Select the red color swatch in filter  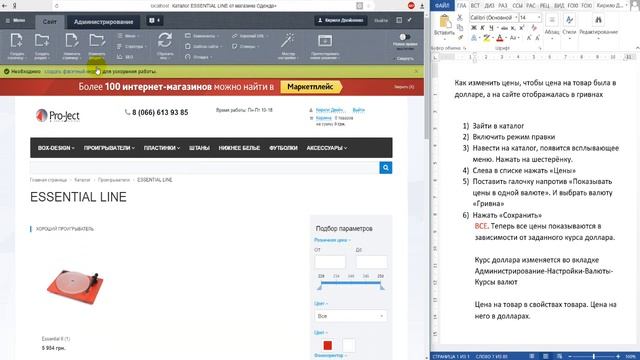pos(327,346)
